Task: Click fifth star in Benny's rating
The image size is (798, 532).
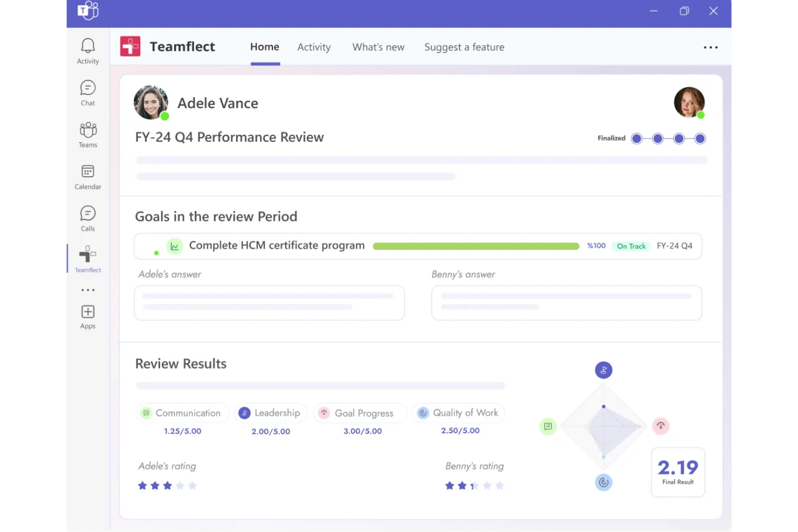Action: [500, 486]
